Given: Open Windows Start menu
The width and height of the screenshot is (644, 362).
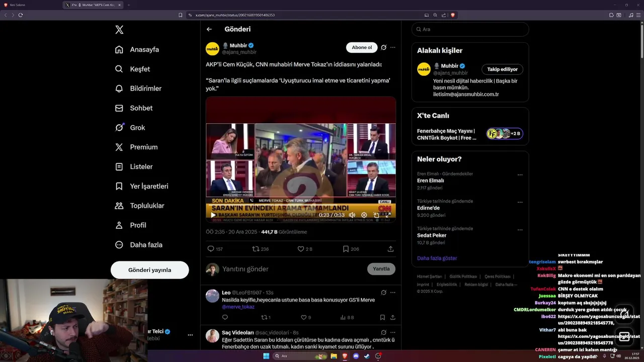Looking at the screenshot, I should coord(266,356).
